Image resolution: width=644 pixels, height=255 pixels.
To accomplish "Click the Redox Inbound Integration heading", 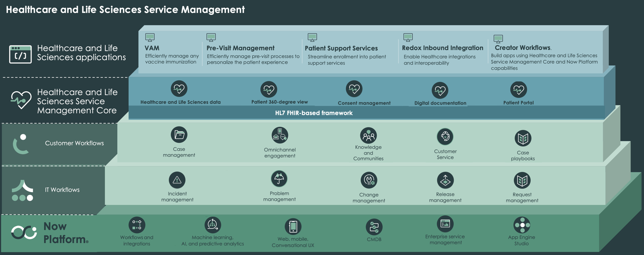I will point(442,48).
